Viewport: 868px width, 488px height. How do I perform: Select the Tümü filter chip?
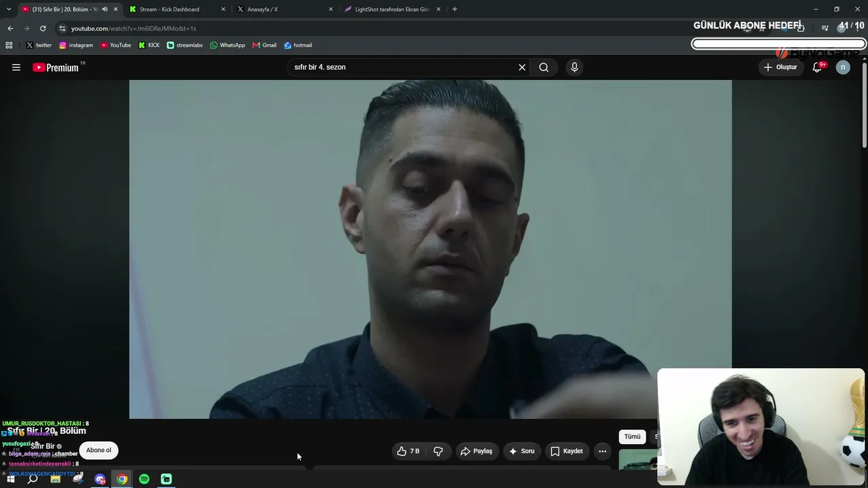632,437
